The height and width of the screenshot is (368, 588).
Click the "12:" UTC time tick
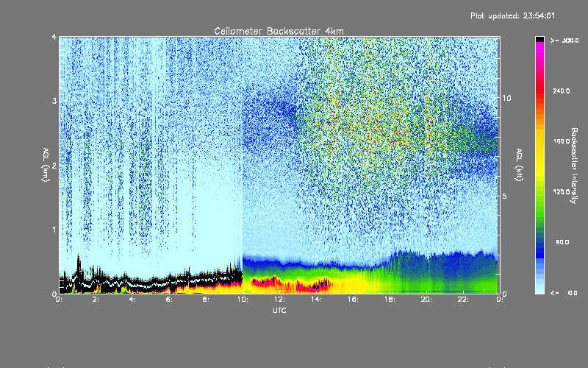pyautogui.click(x=279, y=300)
